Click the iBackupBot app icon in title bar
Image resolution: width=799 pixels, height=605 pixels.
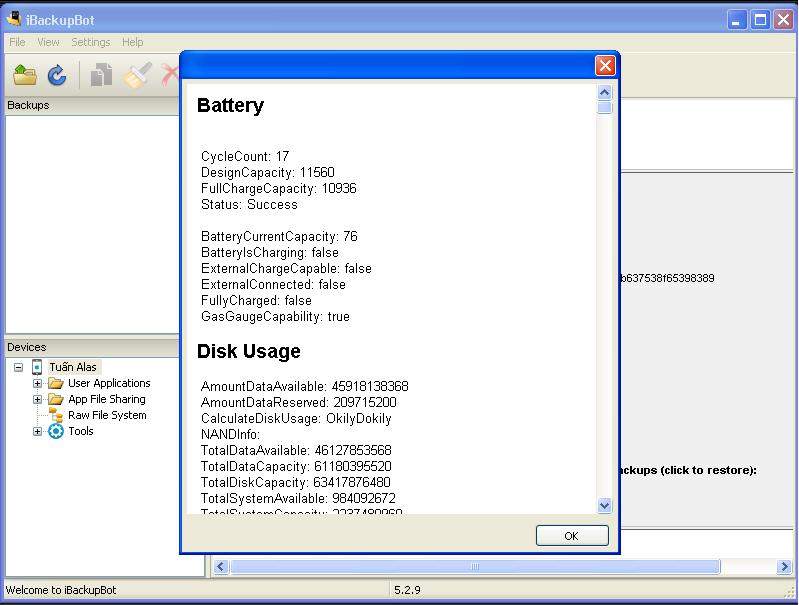(14, 19)
